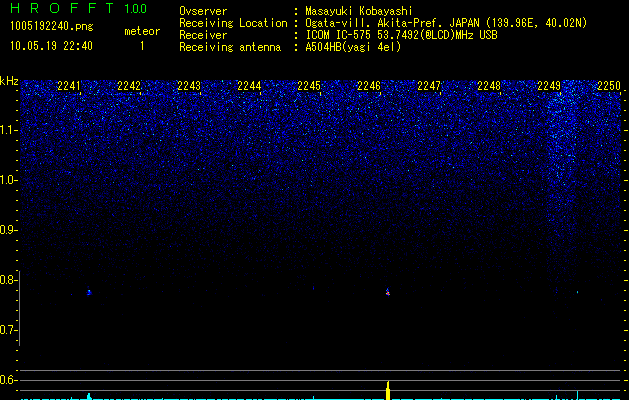
Task: Select the filename 1005192240.png
Action: point(50,24)
